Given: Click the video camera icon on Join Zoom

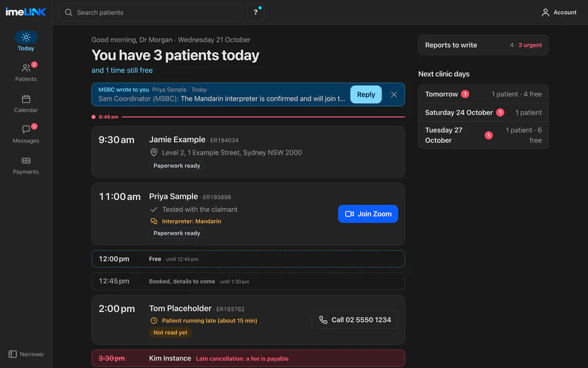Looking at the screenshot, I should pyautogui.click(x=350, y=213).
